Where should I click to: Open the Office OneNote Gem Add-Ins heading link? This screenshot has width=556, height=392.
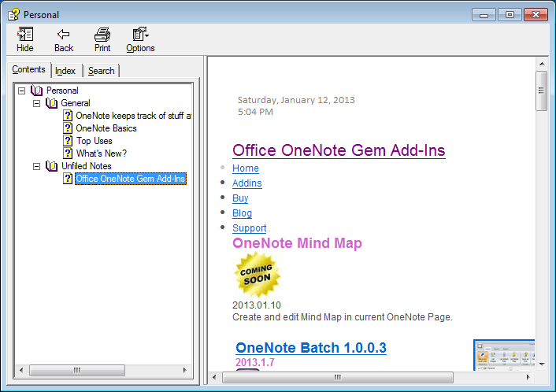click(x=339, y=150)
